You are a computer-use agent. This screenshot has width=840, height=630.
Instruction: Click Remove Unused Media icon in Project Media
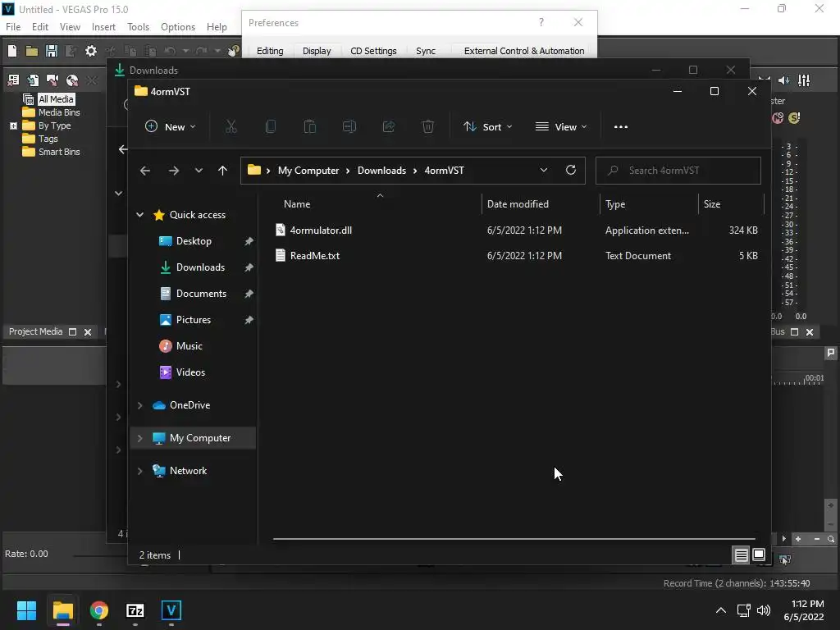pyautogui.click(x=13, y=80)
